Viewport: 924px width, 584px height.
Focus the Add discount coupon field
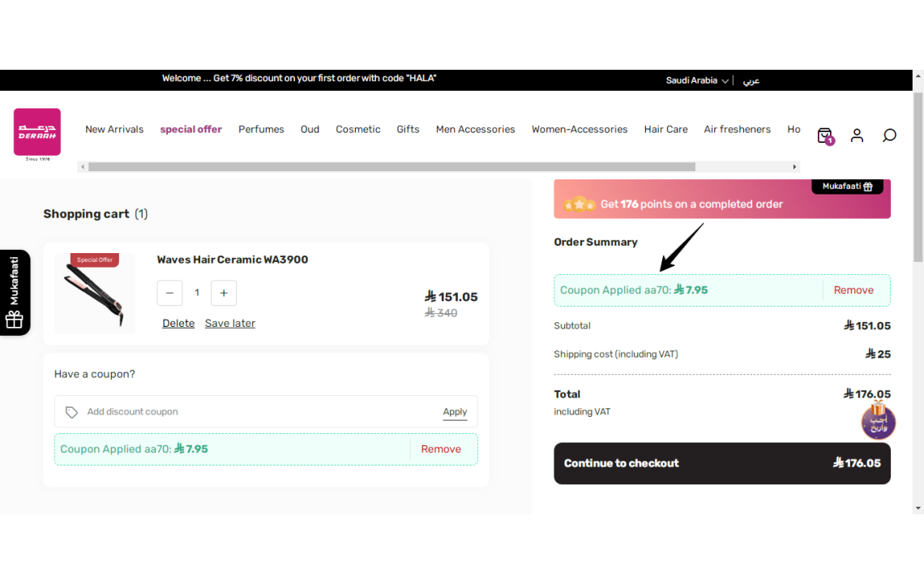pyautogui.click(x=259, y=412)
